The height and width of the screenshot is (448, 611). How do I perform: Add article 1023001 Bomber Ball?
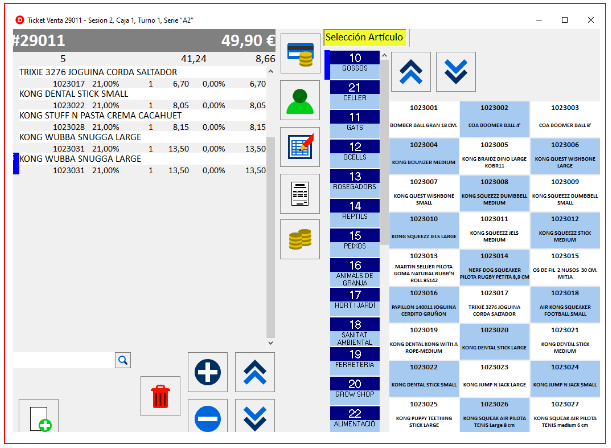pos(424,119)
